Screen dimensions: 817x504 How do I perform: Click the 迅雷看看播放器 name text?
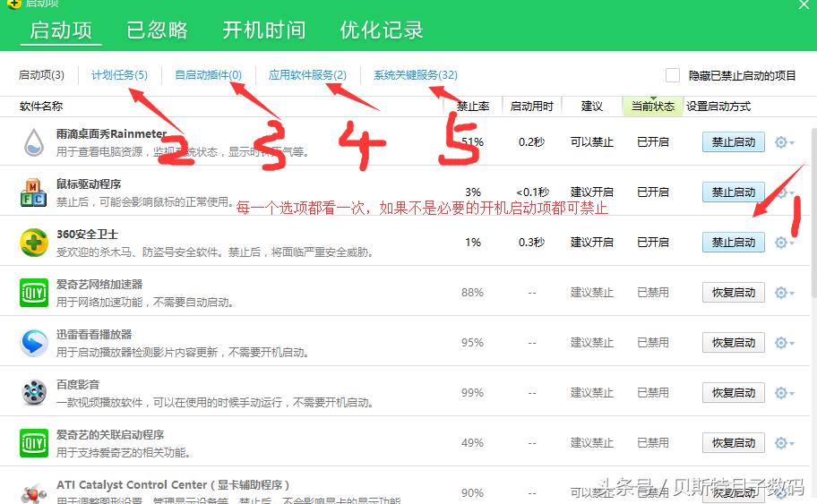click(x=94, y=334)
